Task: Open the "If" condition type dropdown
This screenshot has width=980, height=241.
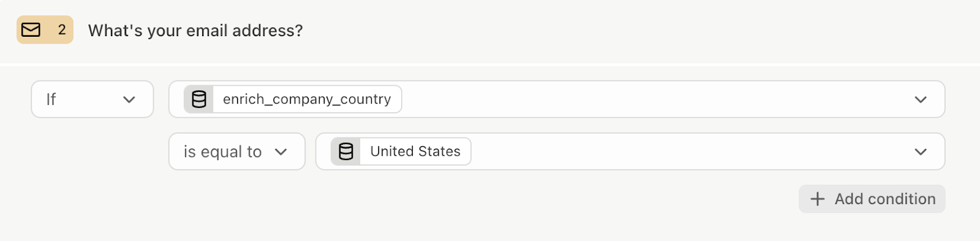Action: [92, 99]
